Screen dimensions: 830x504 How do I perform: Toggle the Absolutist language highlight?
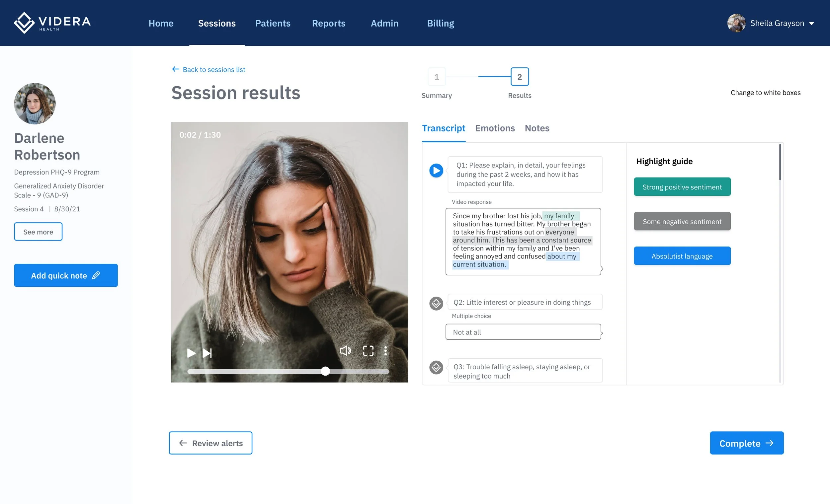(682, 255)
